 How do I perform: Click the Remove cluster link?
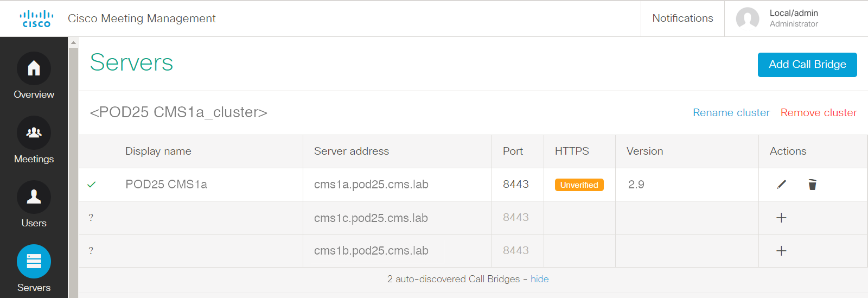point(819,112)
